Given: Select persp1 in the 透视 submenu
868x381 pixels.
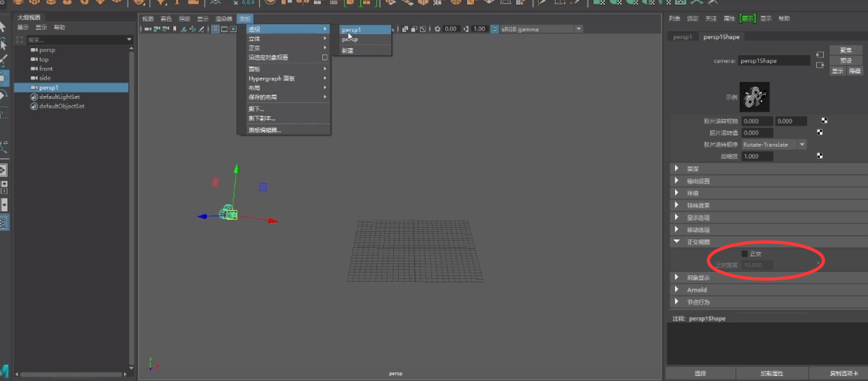Looking at the screenshot, I should pos(365,30).
